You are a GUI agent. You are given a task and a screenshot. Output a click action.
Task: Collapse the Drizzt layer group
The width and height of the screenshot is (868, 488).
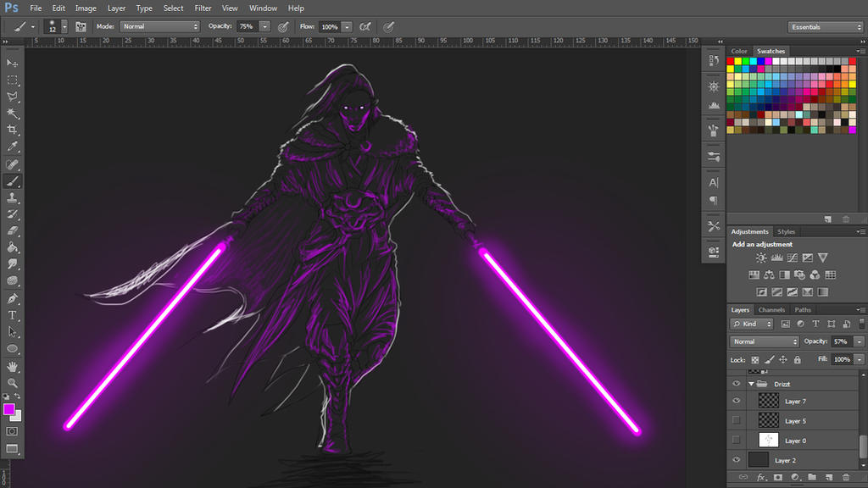(x=751, y=384)
